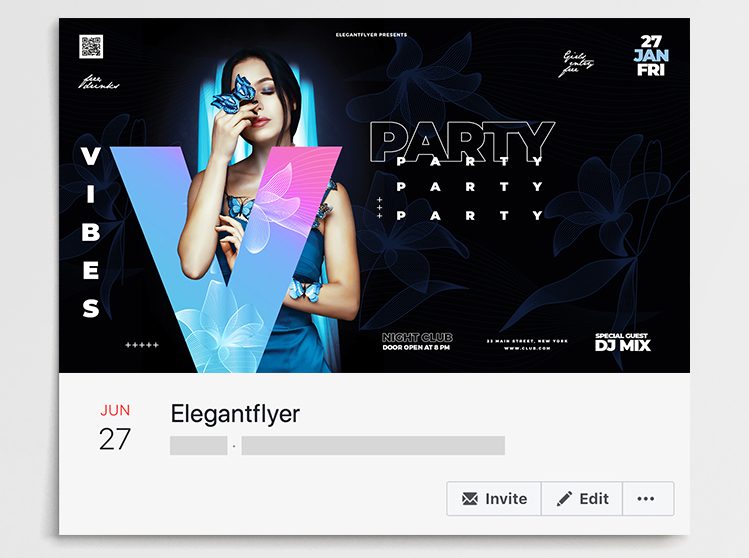Click the large gradient V letter
749x558 pixels.
pyautogui.click(x=225, y=258)
